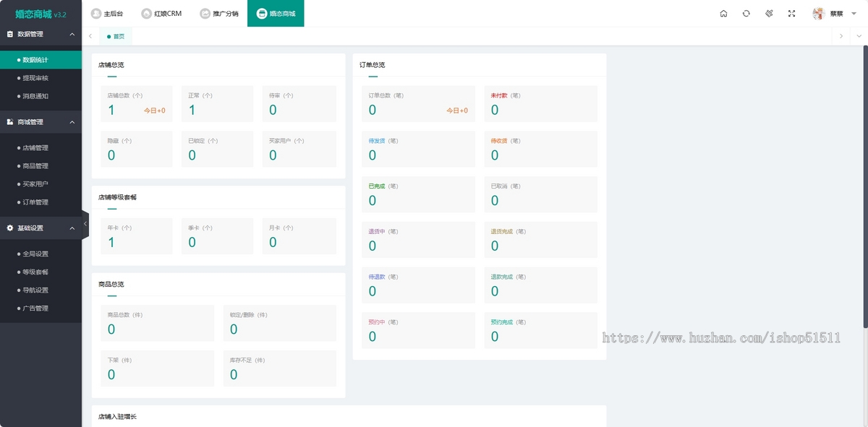The image size is (868, 427).
Task: Click the 已完成 orders card
Action: [418, 194]
